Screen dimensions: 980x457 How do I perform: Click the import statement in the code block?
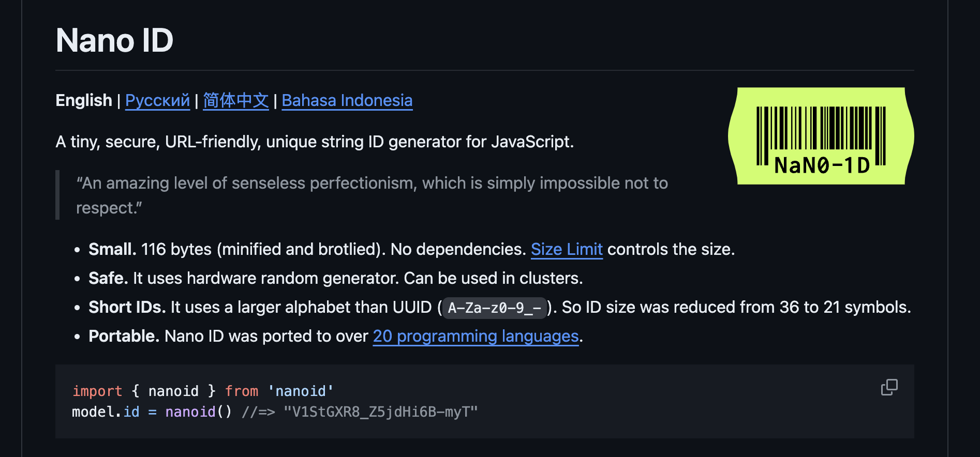(98, 391)
